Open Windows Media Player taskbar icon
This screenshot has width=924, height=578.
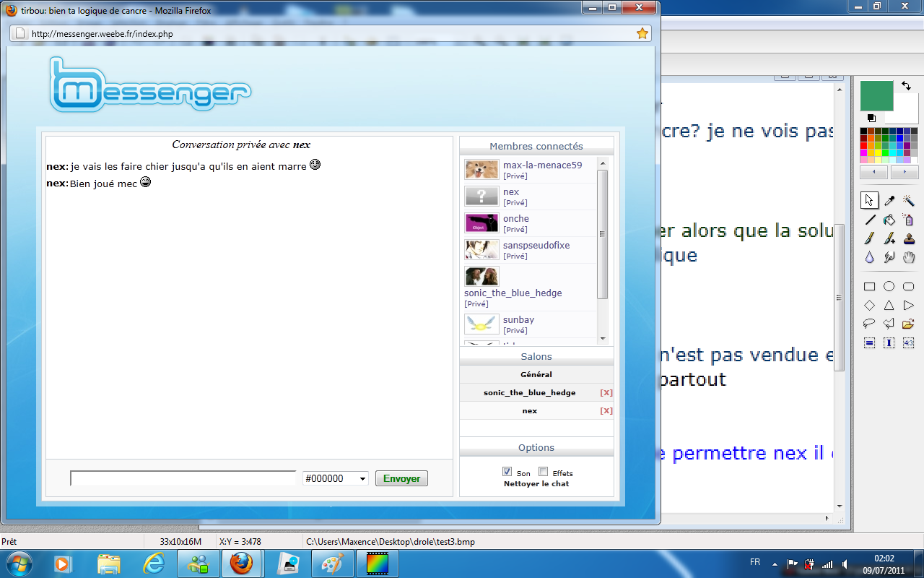pyautogui.click(x=64, y=564)
